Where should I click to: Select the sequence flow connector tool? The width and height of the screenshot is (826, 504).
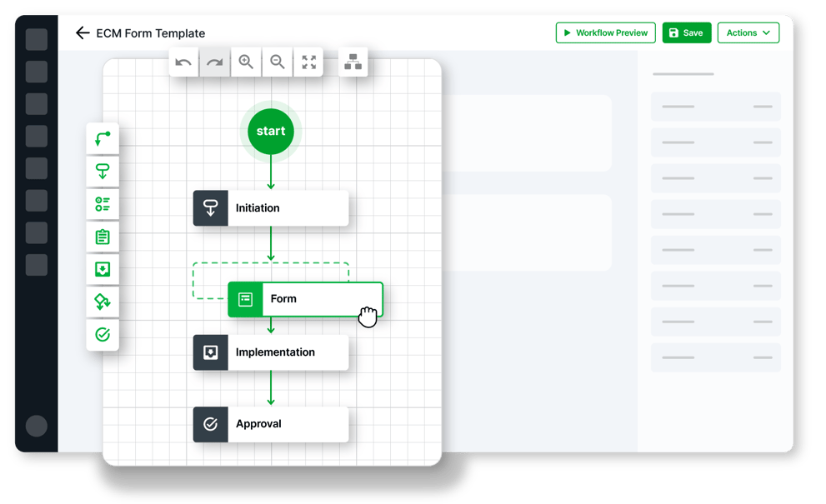pyautogui.click(x=102, y=137)
